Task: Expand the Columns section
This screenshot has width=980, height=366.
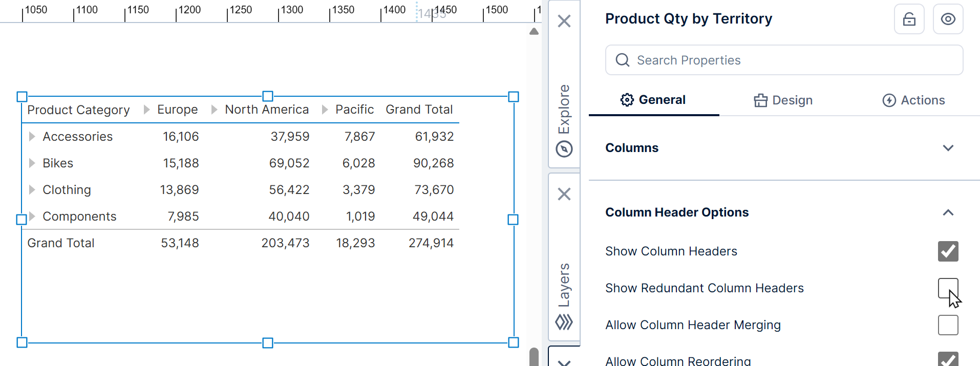Action: [948, 148]
